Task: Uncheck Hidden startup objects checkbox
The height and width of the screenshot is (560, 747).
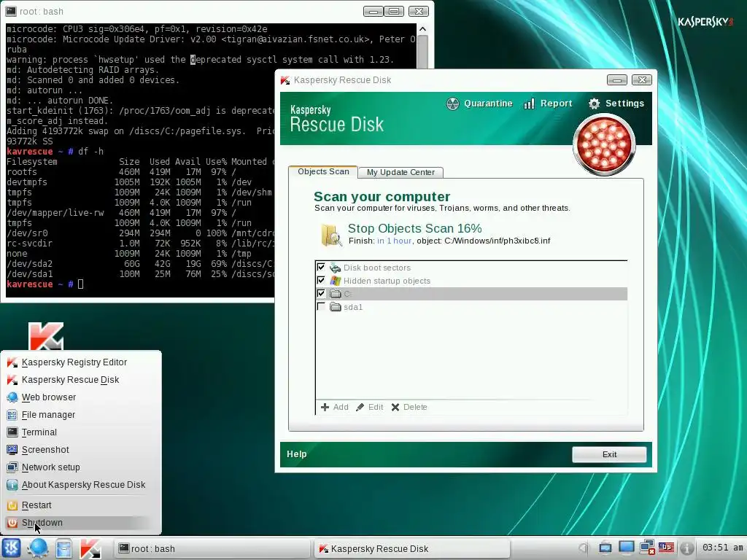Action: pos(321,281)
